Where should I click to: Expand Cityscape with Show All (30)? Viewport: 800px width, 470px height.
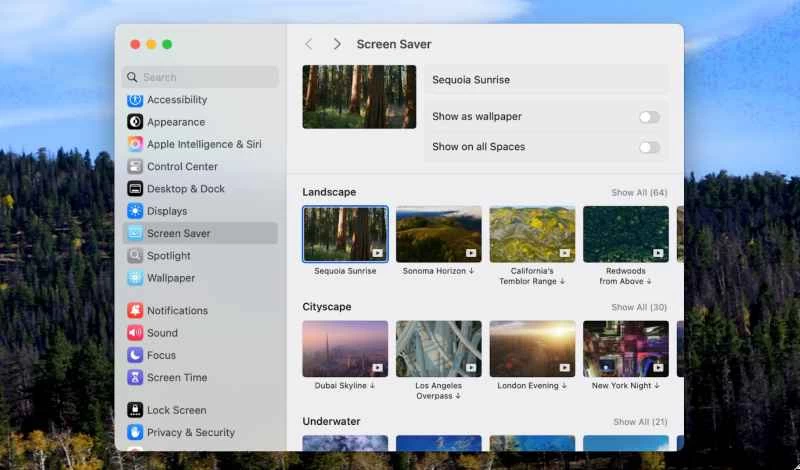(639, 308)
